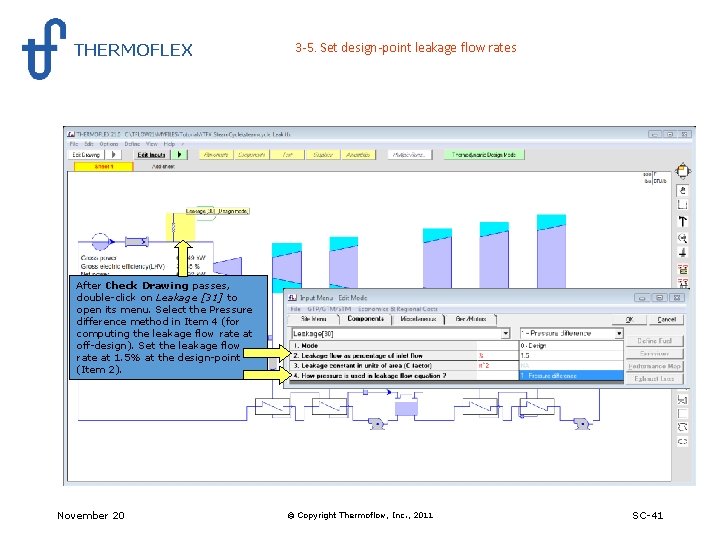Switch to the Components tab

(x=365, y=319)
